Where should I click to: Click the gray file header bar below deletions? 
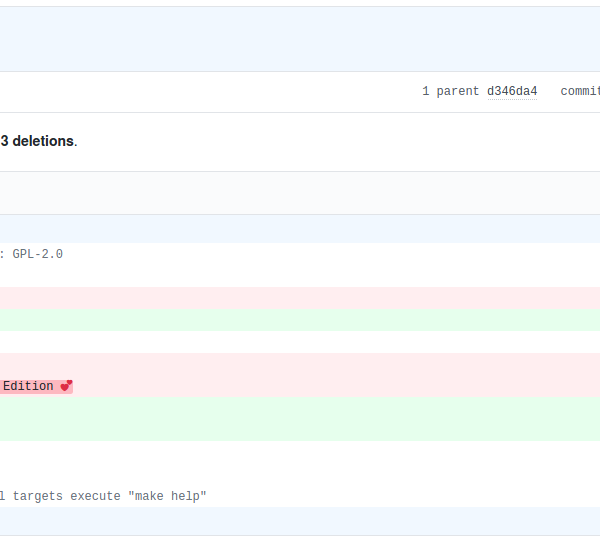pos(300,192)
